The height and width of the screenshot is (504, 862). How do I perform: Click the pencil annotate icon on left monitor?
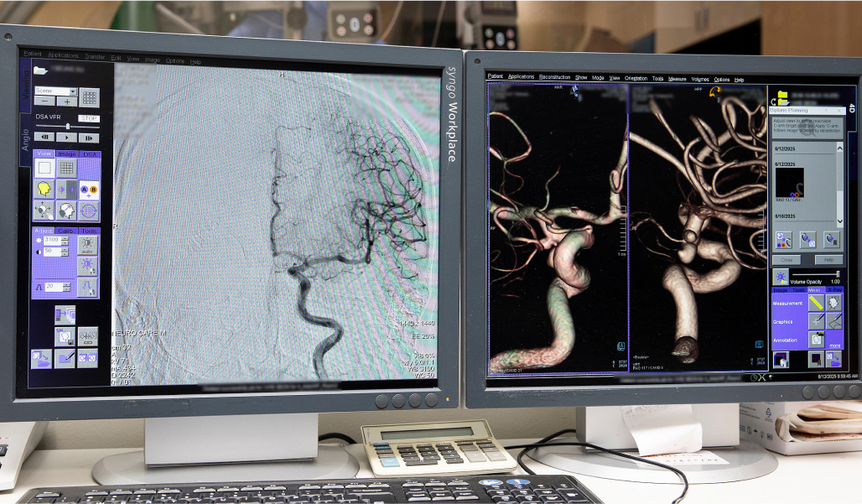(65, 358)
